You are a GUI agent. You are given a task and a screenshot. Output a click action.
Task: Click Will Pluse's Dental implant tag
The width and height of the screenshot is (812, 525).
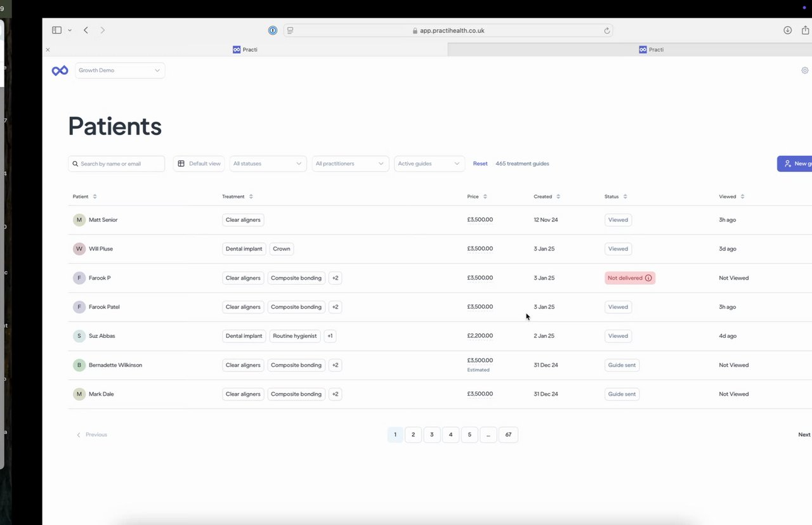coord(244,249)
